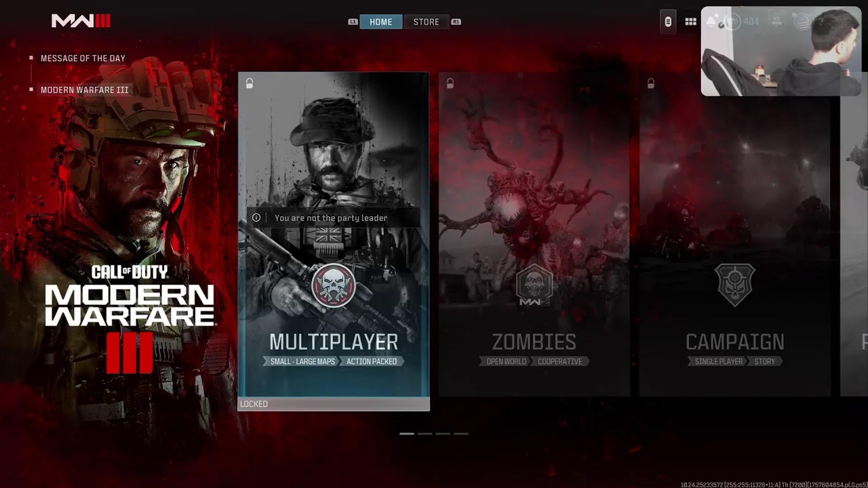Go to the fourth page indicator dash
This screenshot has height=488, width=868.
click(461, 433)
